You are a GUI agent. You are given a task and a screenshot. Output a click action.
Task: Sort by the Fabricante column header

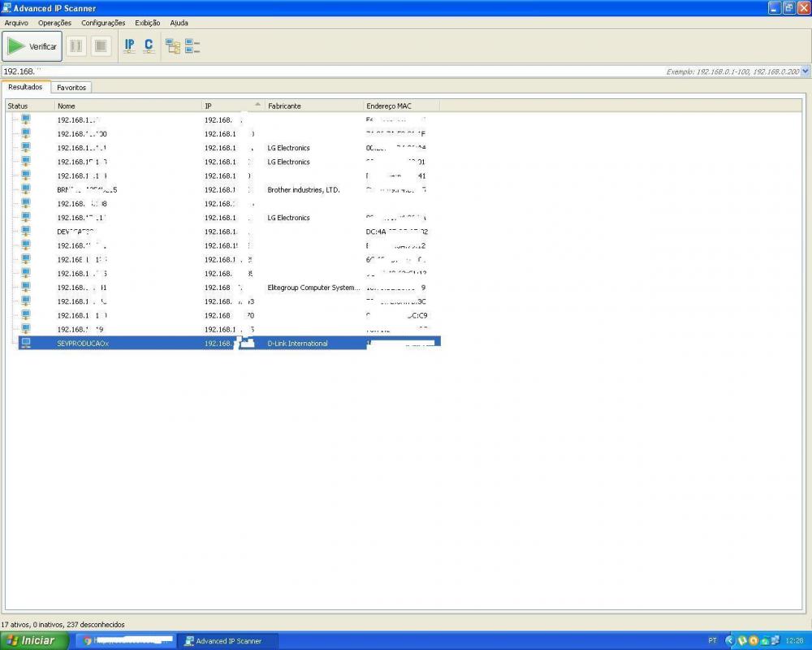coord(313,106)
